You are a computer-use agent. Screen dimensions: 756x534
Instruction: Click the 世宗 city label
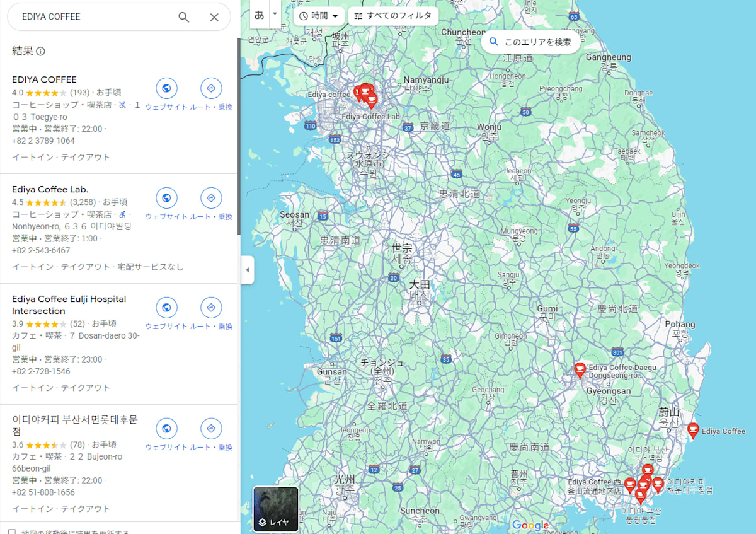point(402,248)
